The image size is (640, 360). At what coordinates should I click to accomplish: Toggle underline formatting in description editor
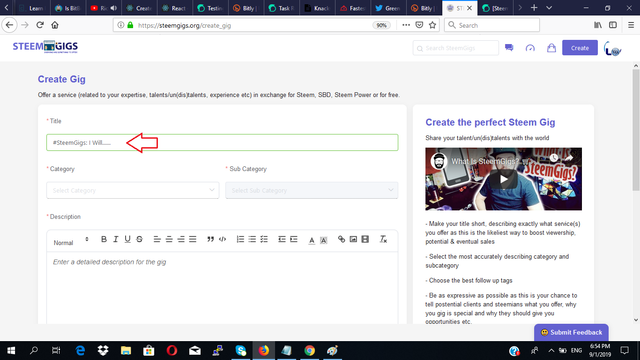127,239
